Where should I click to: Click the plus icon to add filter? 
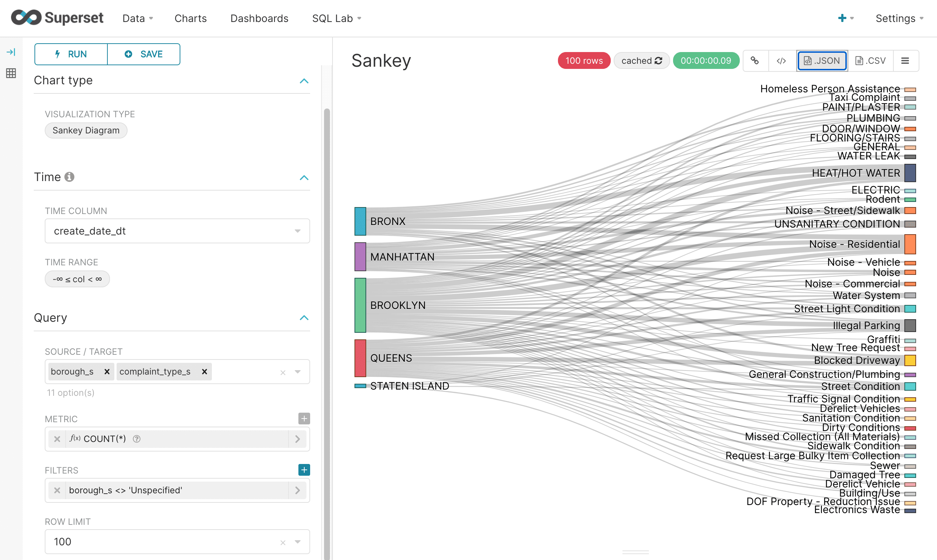[x=304, y=470]
